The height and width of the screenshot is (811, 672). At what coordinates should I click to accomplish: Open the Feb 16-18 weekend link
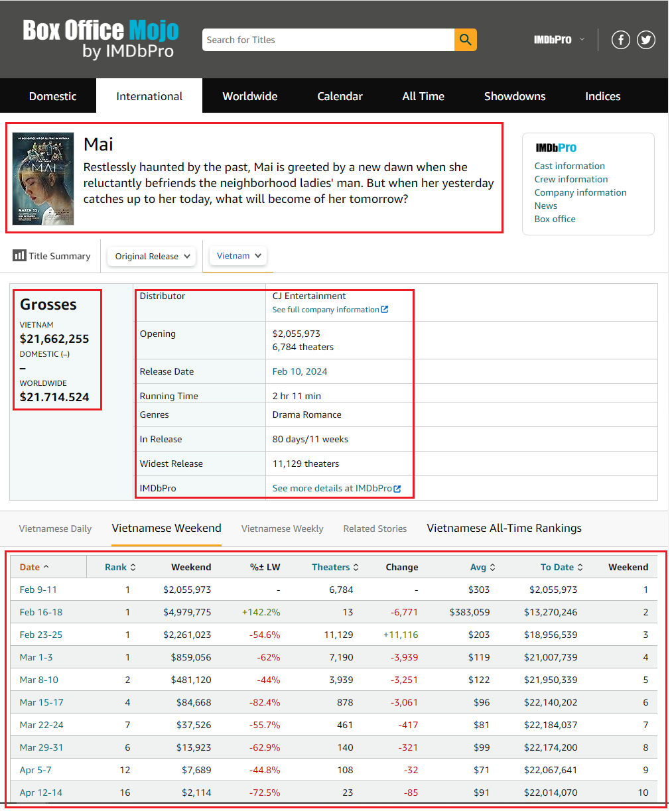[x=41, y=612]
